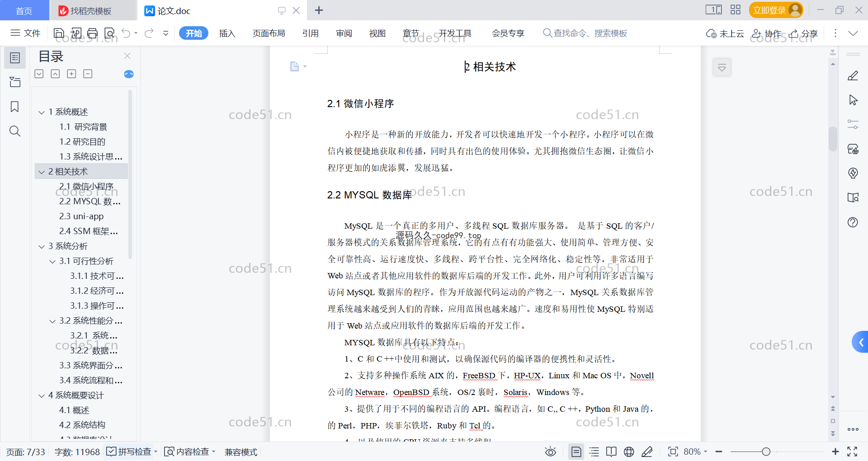868x461 pixels.
Task: Open the more options kebab menu
Action: pos(835,33)
